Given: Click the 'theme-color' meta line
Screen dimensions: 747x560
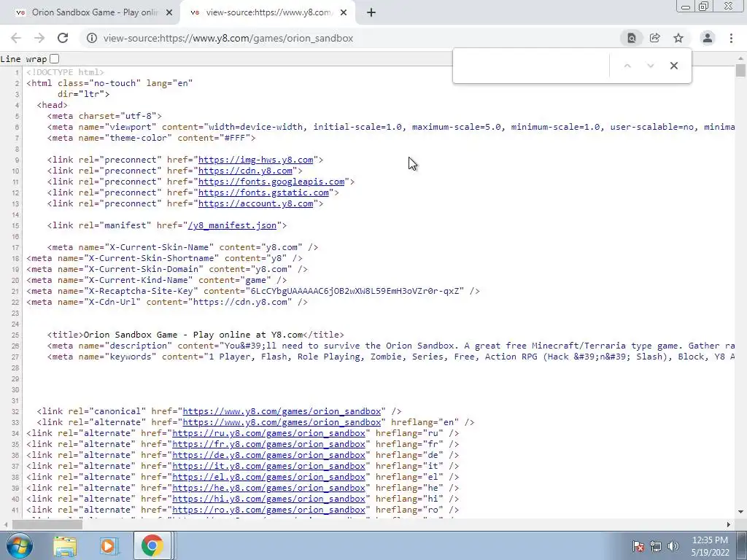Looking at the screenshot, I should (152, 138).
